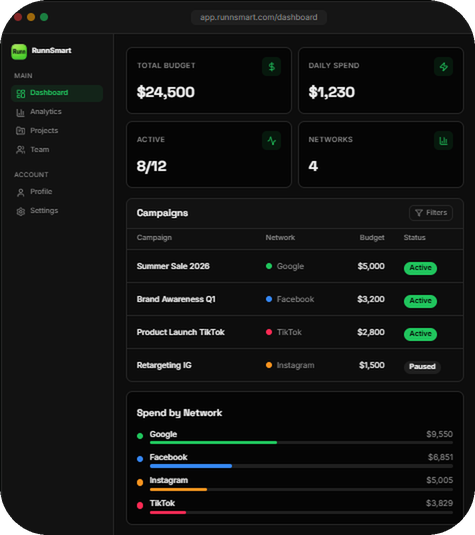The width and height of the screenshot is (475, 535).
Task: Click the Budget column header
Action: click(372, 238)
